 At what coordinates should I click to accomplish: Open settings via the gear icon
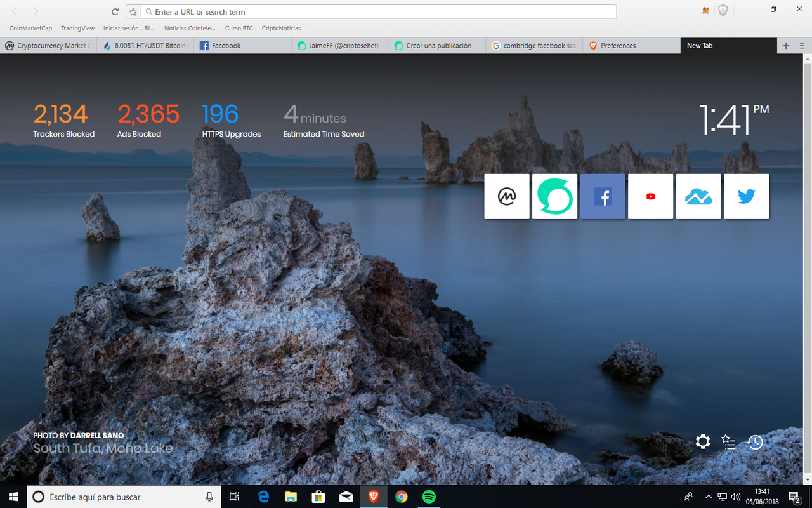pos(703,441)
